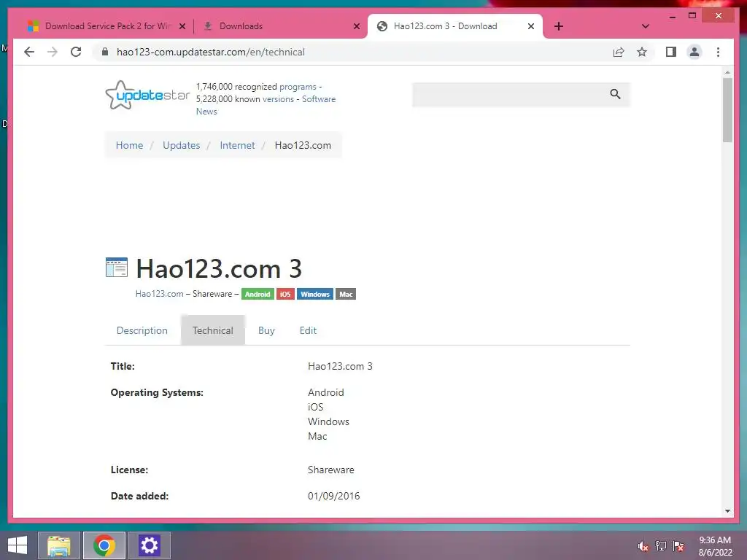
Task: Click the Mac platform badge
Action: point(346,295)
